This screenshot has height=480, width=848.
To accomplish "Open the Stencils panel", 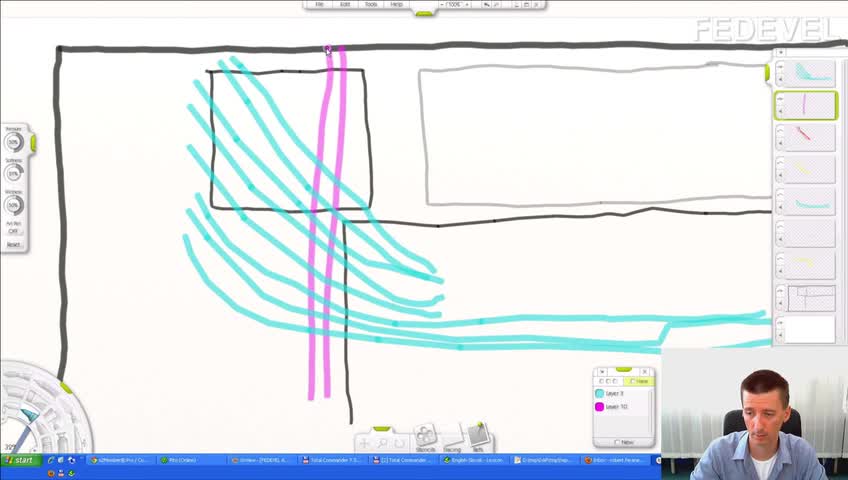I will pos(425,438).
